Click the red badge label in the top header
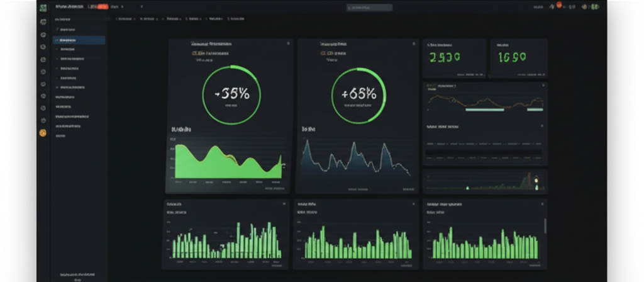 coord(98,7)
